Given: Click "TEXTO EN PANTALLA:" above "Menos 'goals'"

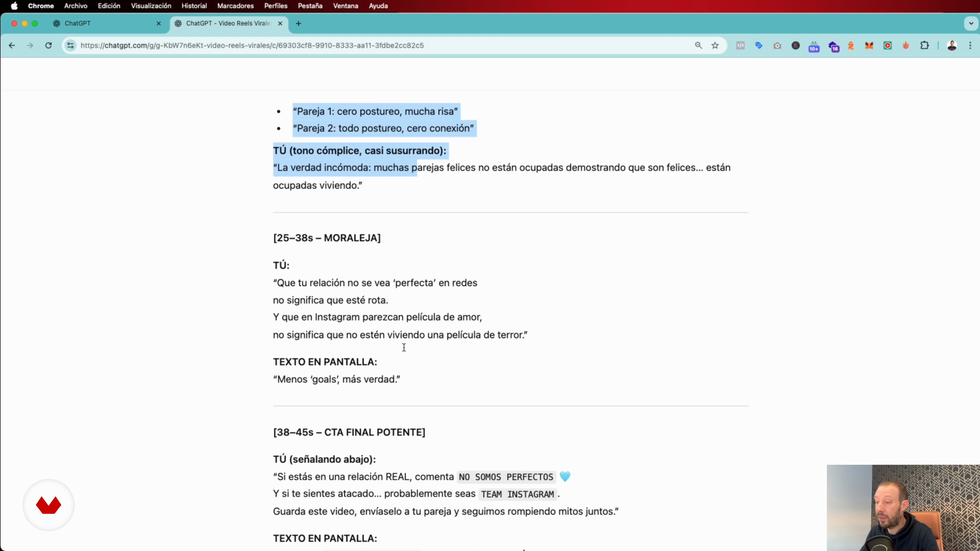Looking at the screenshot, I should 325,362.
